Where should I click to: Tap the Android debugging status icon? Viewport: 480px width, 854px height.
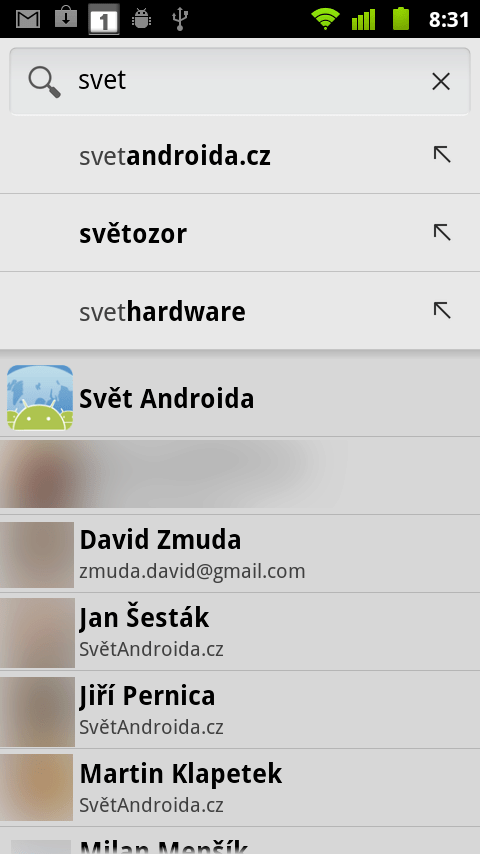click(x=142, y=19)
